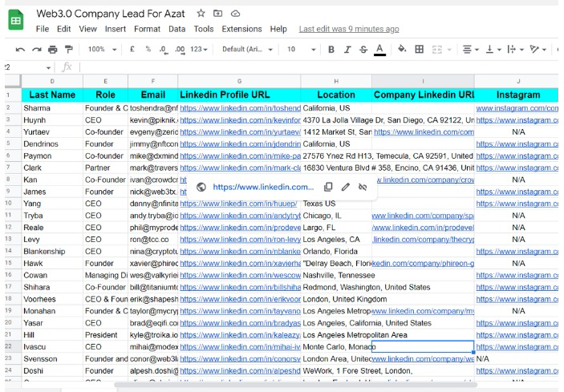Decrease decimal places
564x392 pixels.
(164, 50)
